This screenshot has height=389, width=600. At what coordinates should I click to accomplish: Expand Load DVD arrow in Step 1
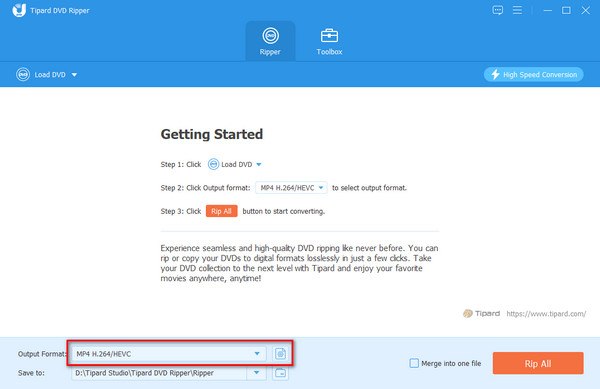(259, 165)
